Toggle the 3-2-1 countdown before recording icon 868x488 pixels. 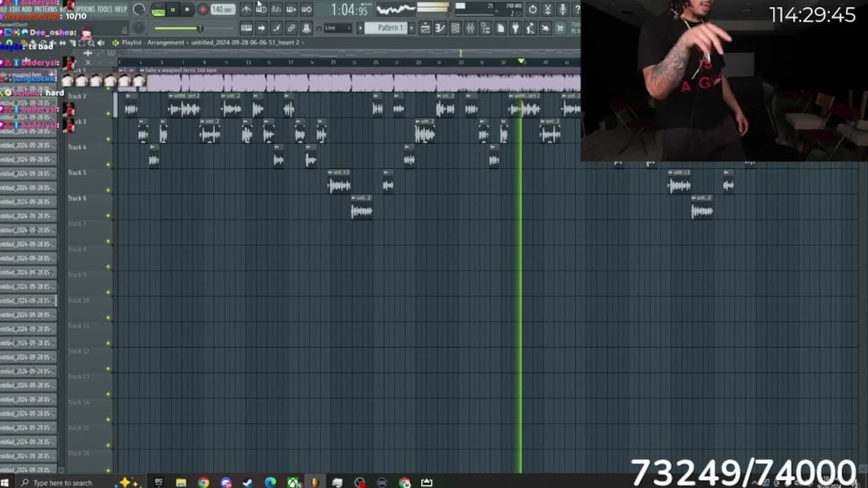coord(276,9)
